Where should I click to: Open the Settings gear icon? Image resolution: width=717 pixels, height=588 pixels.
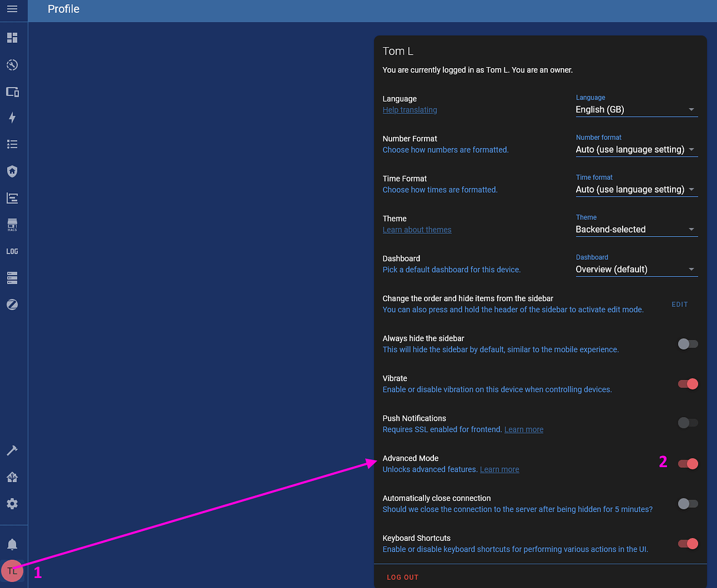(x=12, y=504)
